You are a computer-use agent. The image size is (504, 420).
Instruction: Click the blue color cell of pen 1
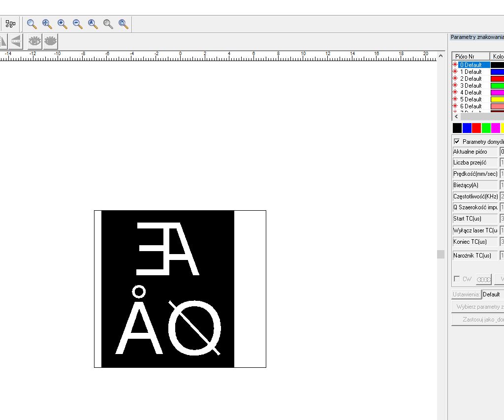[497, 72]
